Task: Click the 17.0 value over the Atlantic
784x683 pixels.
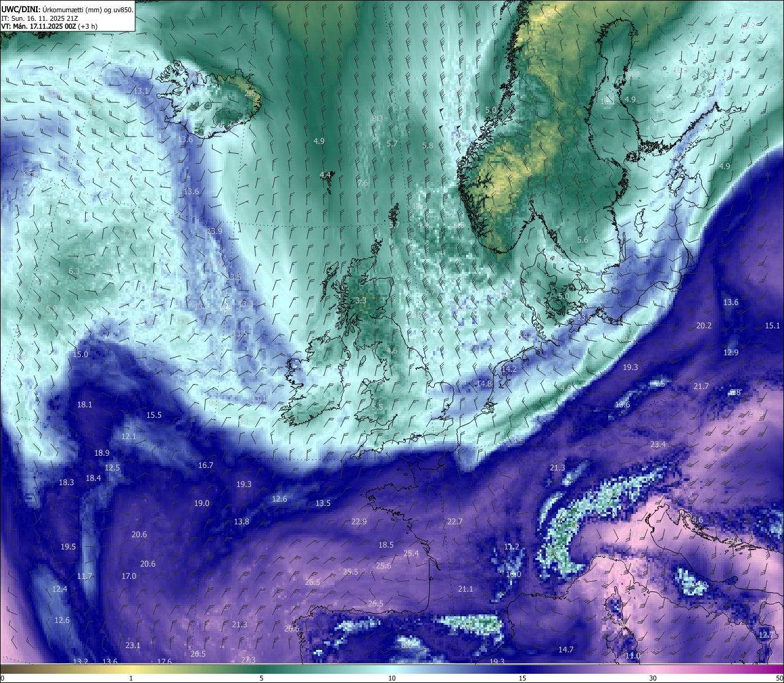Action: (129, 576)
